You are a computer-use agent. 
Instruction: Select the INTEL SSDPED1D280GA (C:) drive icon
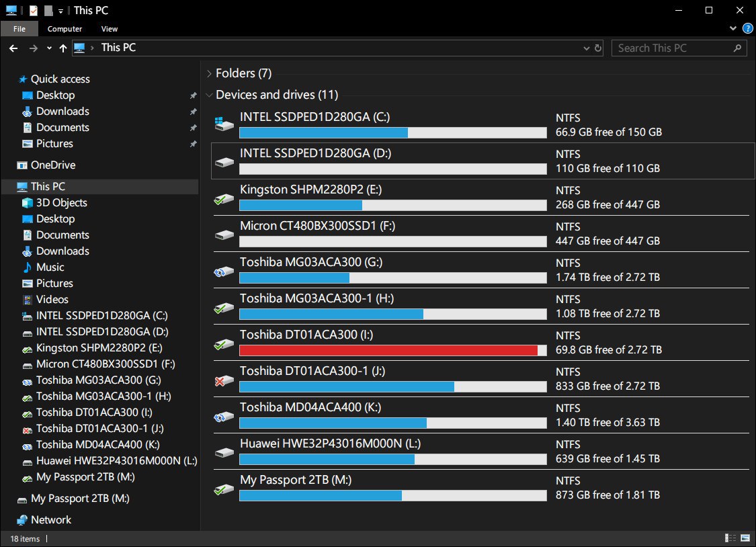point(224,124)
